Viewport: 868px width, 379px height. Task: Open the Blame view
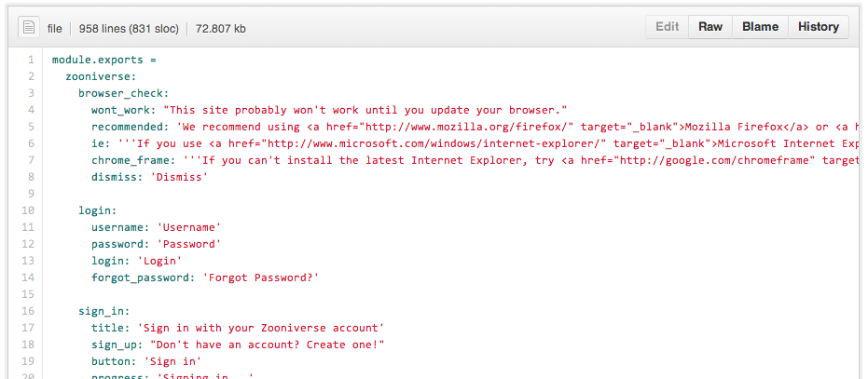[x=760, y=27]
